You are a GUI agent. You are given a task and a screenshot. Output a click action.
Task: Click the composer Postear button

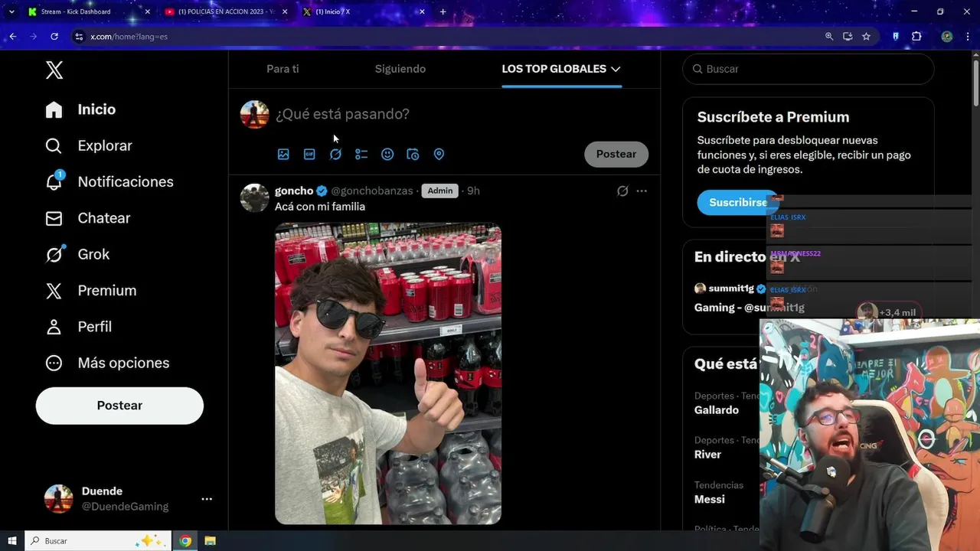(x=616, y=154)
